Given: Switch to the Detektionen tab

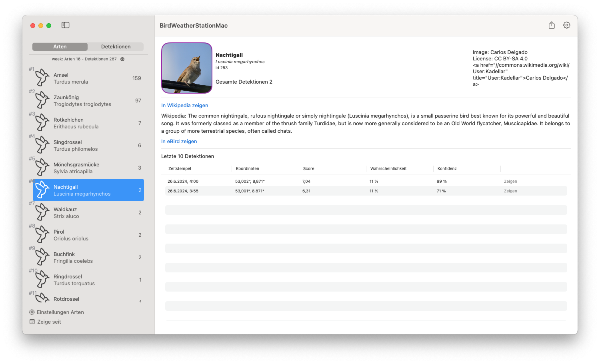Looking at the screenshot, I should click(x=116, y=46).
